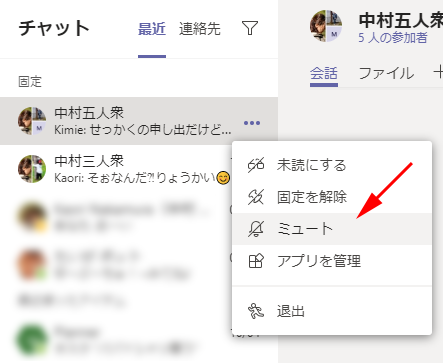Switch to the 最近 tab
Image resolution: width=443 pixels, height=363 pixels.
152,29
